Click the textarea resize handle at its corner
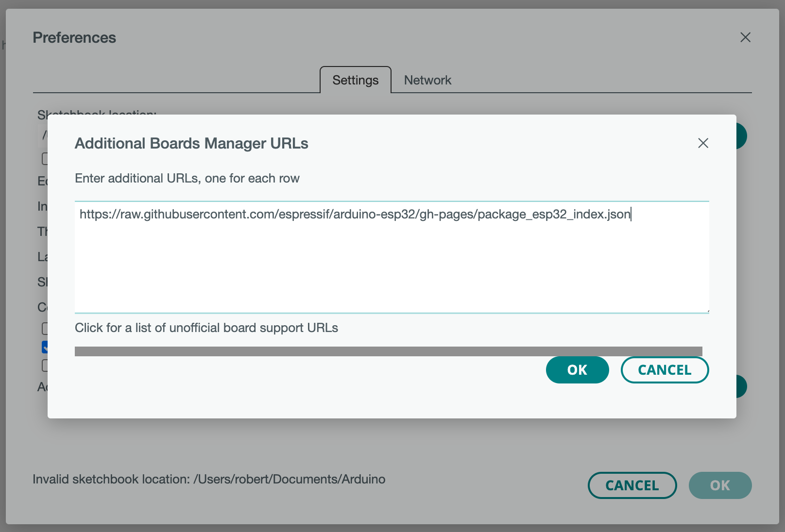 coord(708,311)
